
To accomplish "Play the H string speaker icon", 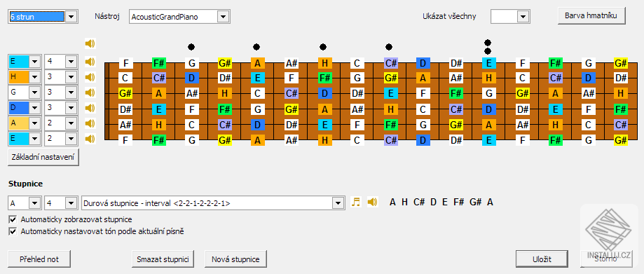I will click(x=90, y=77).
